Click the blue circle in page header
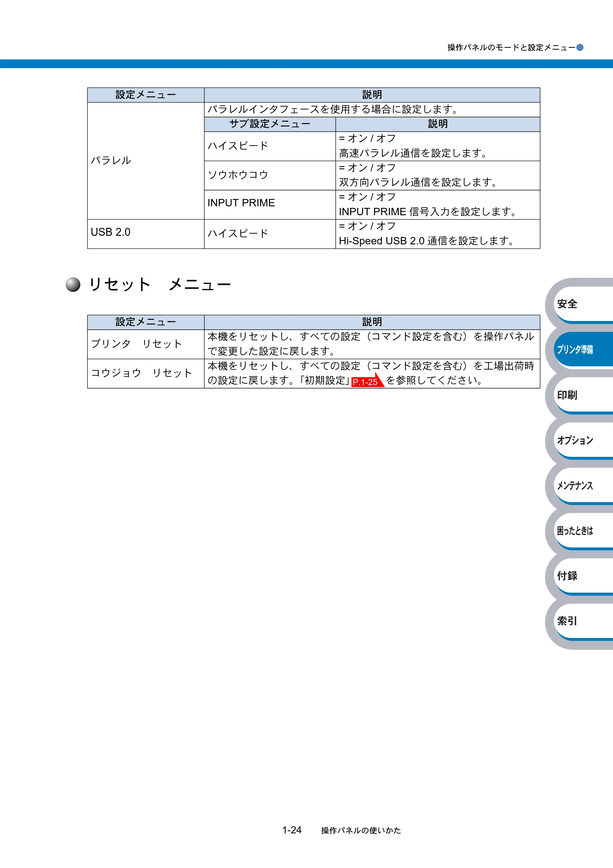 (x=580, y=48)
